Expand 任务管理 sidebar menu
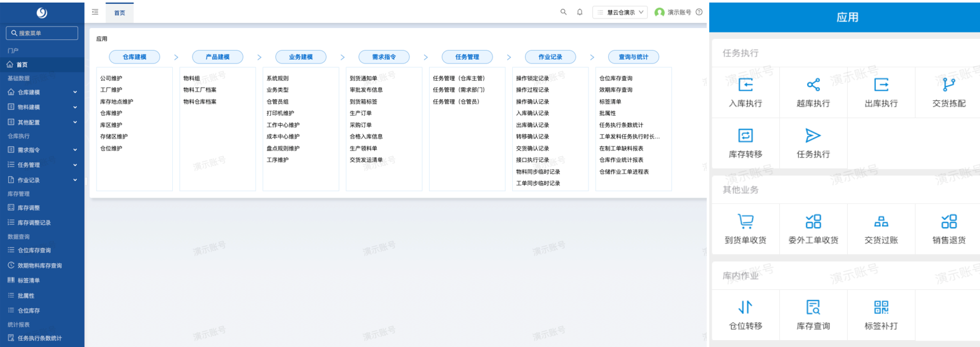 [42, 165]
